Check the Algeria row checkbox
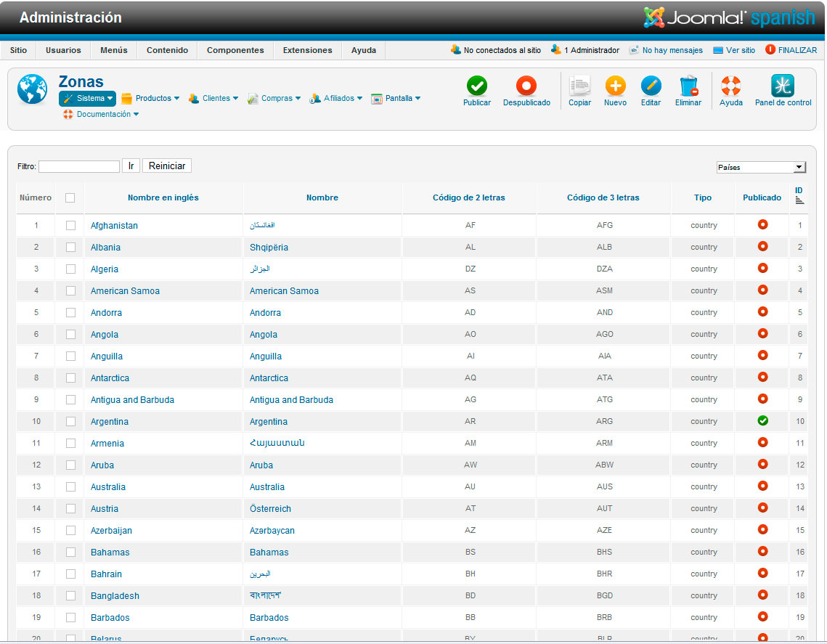 pos(70,269)
